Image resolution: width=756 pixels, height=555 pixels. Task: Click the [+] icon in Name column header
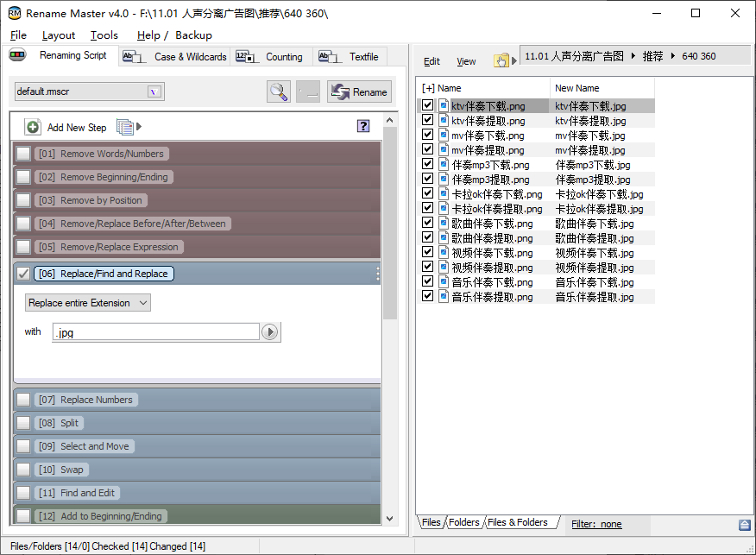point(428,88)
